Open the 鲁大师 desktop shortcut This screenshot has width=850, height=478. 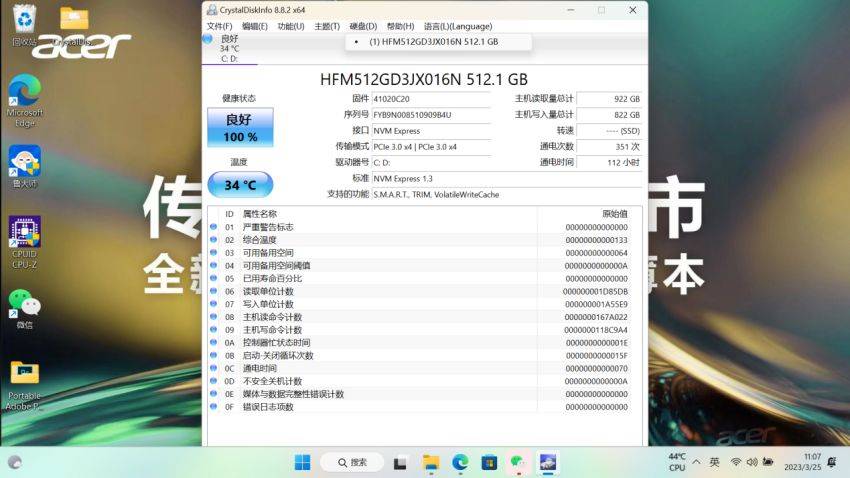click(24, 166)
